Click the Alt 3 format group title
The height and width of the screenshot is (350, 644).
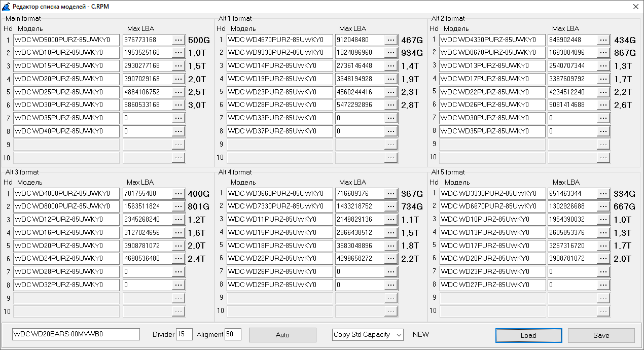pos(22,172)
